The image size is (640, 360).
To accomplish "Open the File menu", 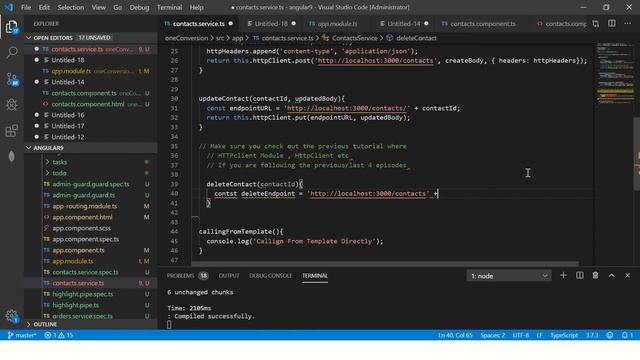I will pos(26,7).
